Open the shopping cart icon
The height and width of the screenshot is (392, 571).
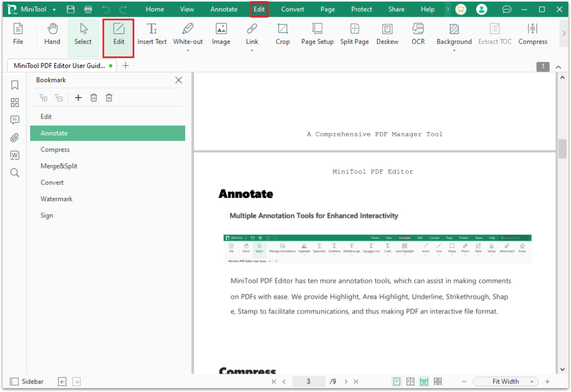coord(461,9)
